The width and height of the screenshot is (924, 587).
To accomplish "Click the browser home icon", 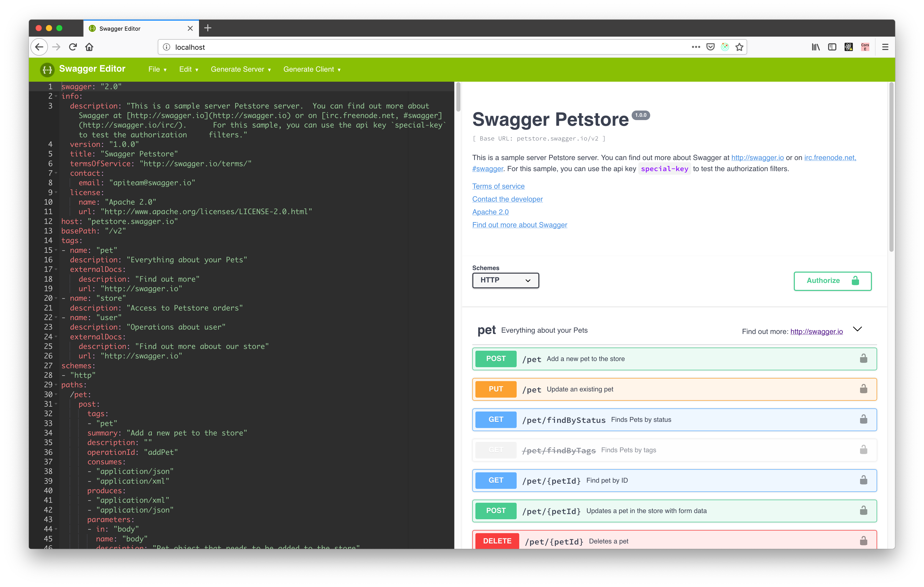I will pos(89,47).
